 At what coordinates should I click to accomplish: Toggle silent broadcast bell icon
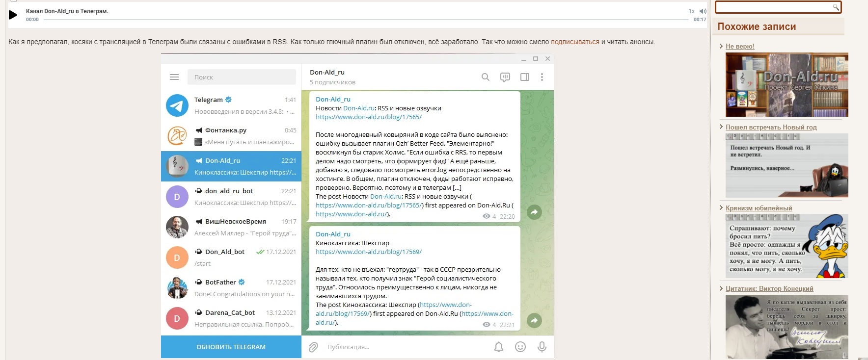point(499,347)
